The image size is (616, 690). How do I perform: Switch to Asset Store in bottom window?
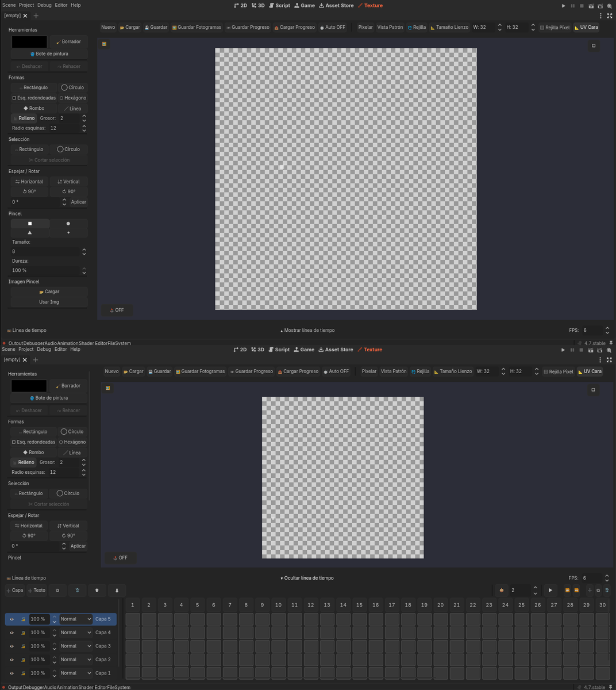(x=336, y=350)
